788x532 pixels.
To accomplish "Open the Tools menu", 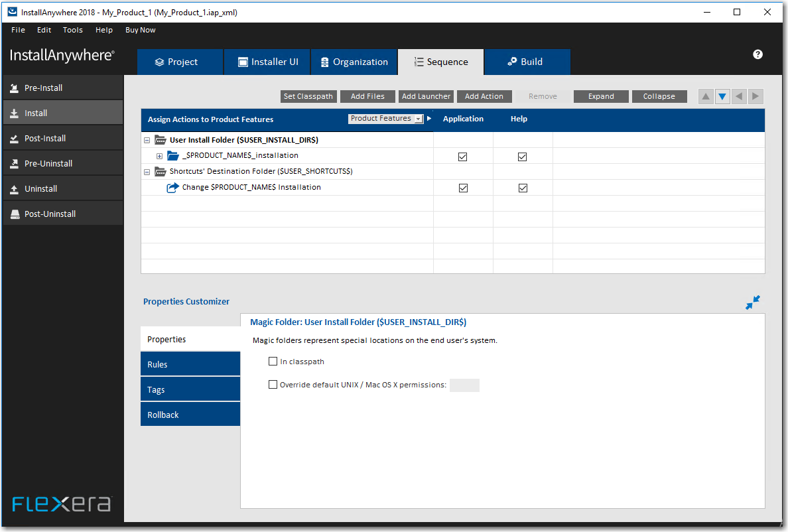I will (x=73, y=30).
